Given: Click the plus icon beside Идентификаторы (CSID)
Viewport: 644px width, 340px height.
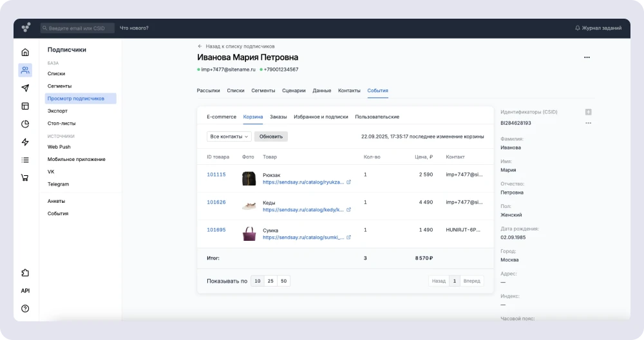Looking at the screenshot, I should tap(588, 112).
